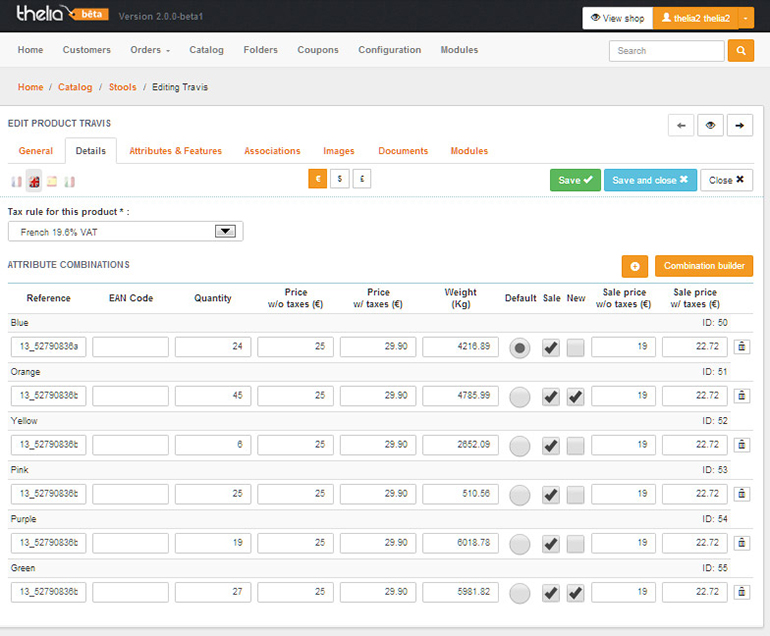Click the orange search magnifier button
The height and width of the screenshot is (636, 770).
tap(740, 50)
